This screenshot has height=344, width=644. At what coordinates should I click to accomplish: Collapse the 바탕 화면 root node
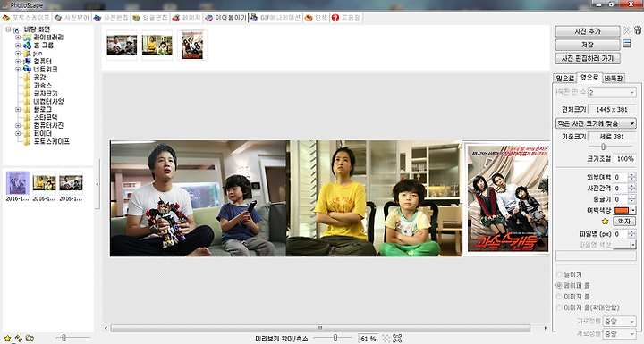point(8,29)
